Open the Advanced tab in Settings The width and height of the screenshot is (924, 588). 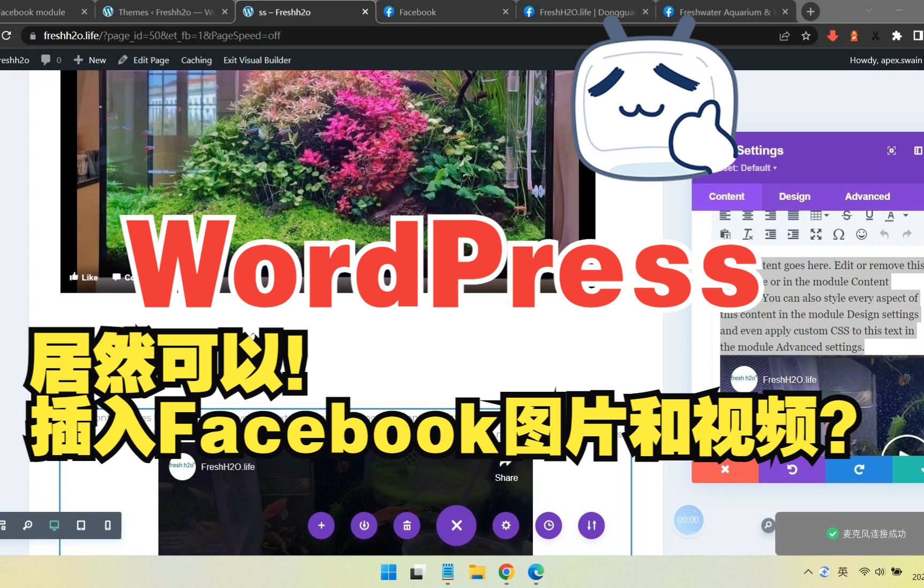867,196
